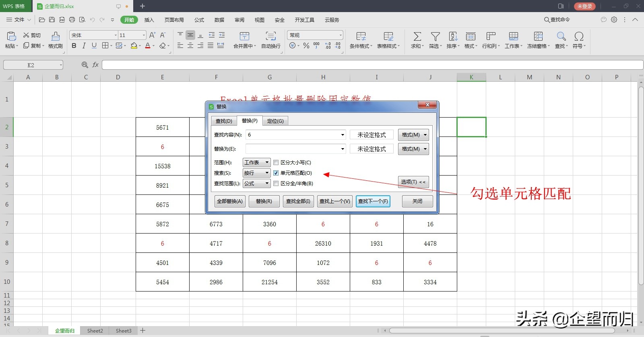The width and height of the screenshot is (644, 337).
Task: Open the Data (数据) ribbon tab
Action: coord(219,20)
